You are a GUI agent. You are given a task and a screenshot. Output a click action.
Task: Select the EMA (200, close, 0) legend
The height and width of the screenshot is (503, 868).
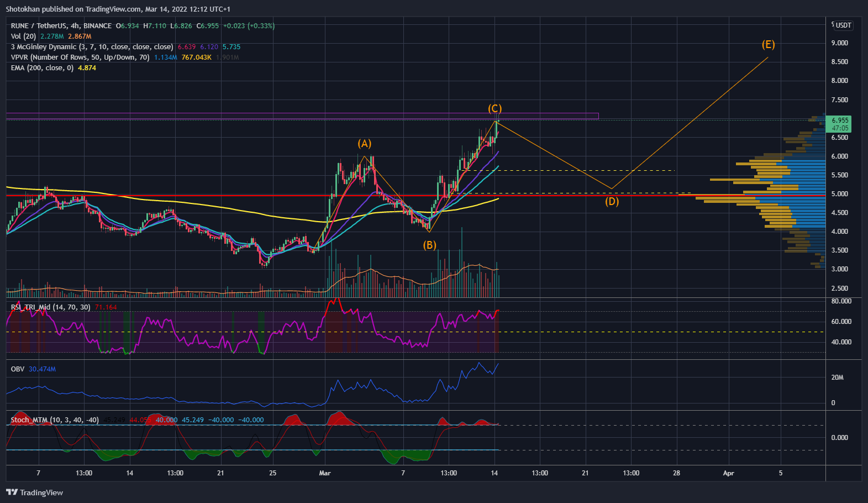(x=42, y=68)
